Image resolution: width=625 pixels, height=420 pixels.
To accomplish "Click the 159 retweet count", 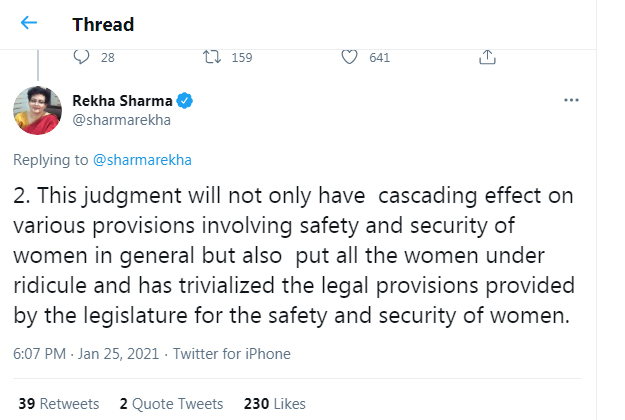I will (x=241, y=57).
